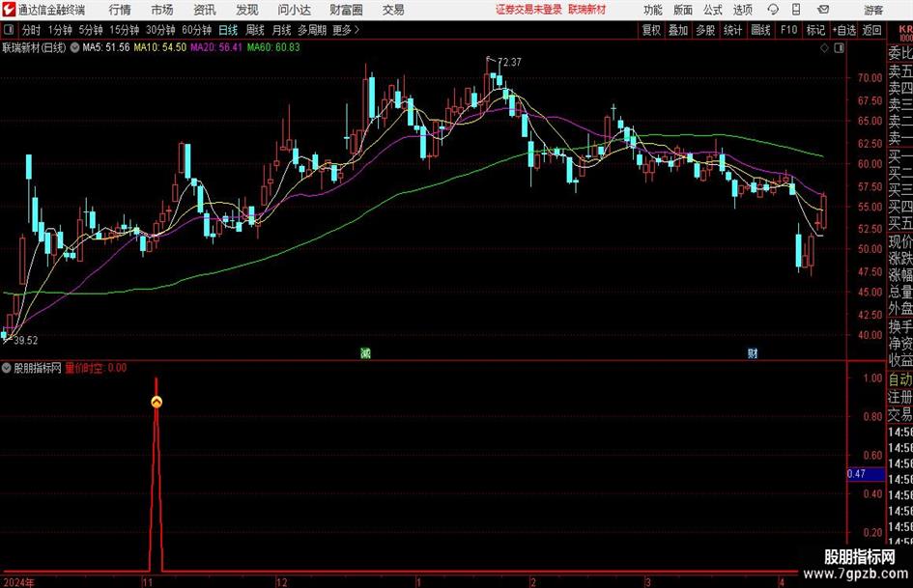
Task: Click the 叠加 overlay button
Action: tap(678, 30)
